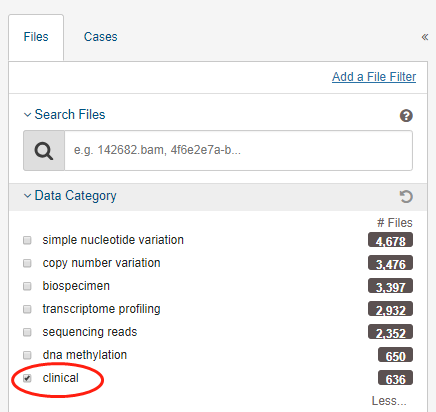Open the Add a File Filter link
This screenshot has width=436, height=412.
coord(374,77)
